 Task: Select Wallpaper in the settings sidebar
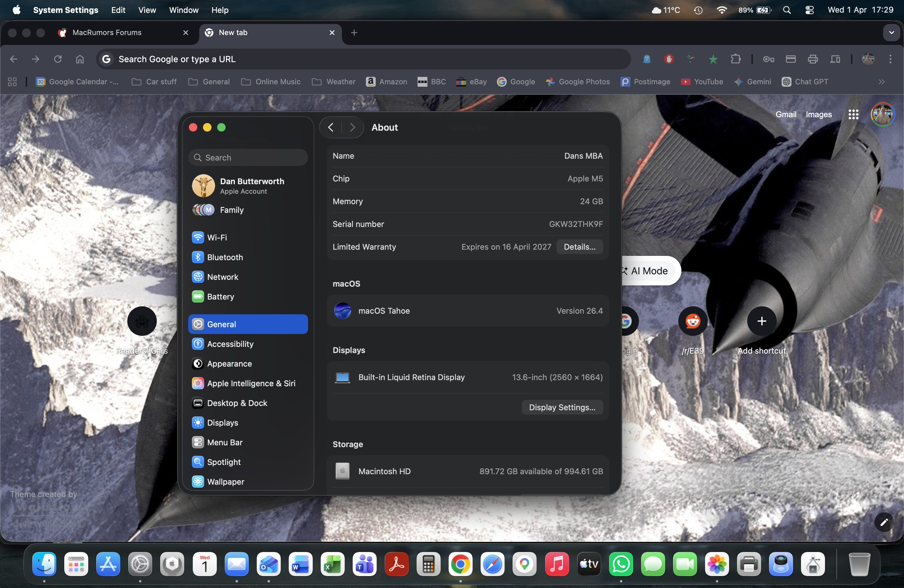[248, 482]
